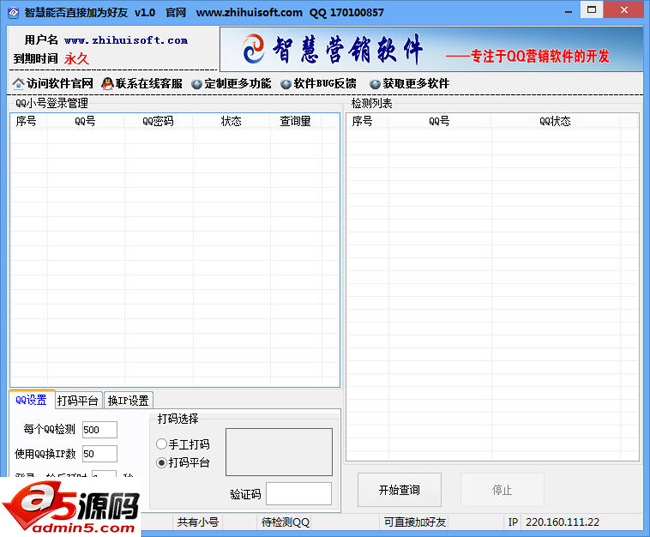This screenshot has width=650, height=537.
Task: Click the 序号 column header in QQ小号登录管理
Action: [27, 121]
